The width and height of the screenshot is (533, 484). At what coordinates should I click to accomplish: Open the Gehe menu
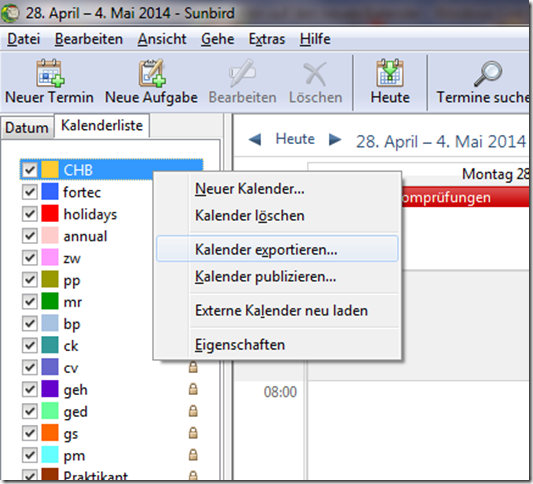pyautogui.click(x=218, y=39)
